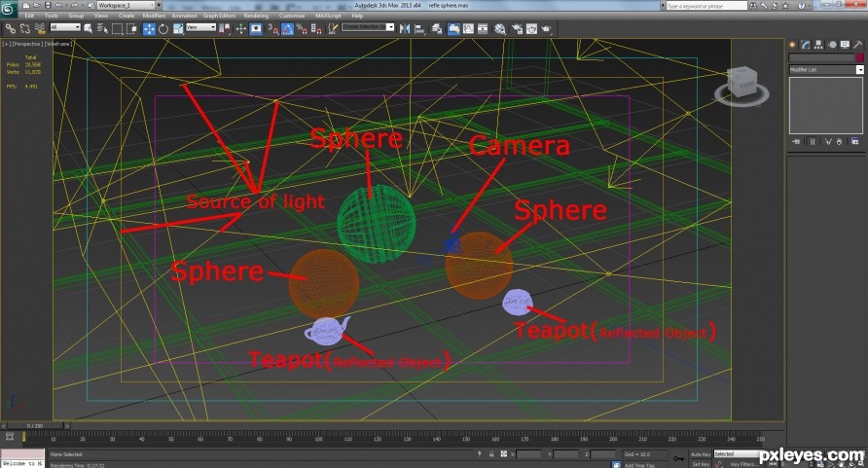Switch to the Modify panel tab
The width and height of the screenshot is (868, 468).
pyautogui.click(x=806, y=45)
